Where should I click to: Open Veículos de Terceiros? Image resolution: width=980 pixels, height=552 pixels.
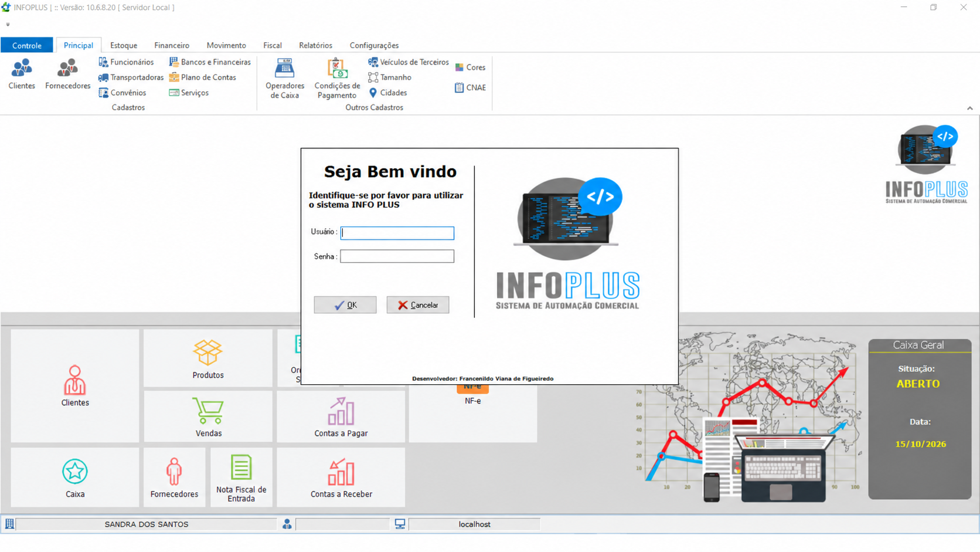pos(409,62)
